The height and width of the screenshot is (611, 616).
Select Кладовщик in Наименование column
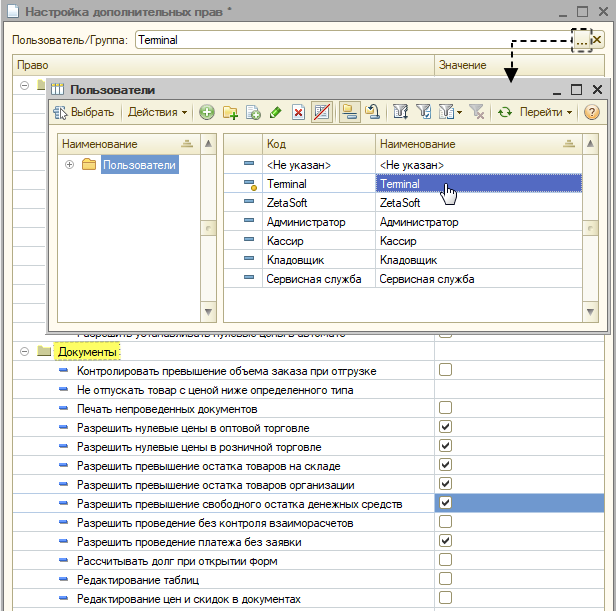(478, 260)
